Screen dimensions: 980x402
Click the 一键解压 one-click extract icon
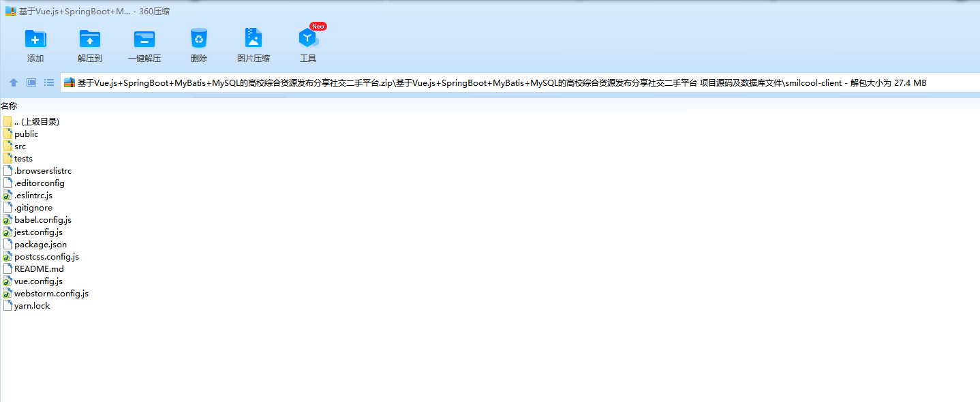144,39
